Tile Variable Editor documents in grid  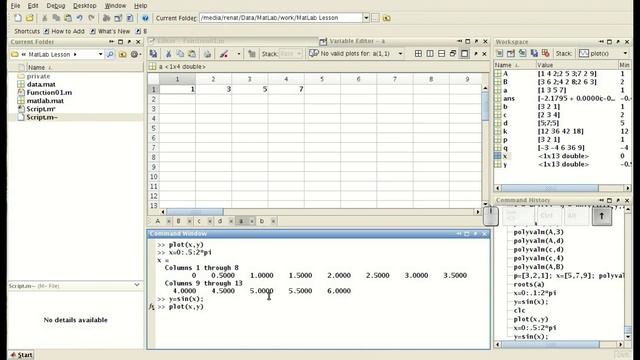tap(418, 53)
